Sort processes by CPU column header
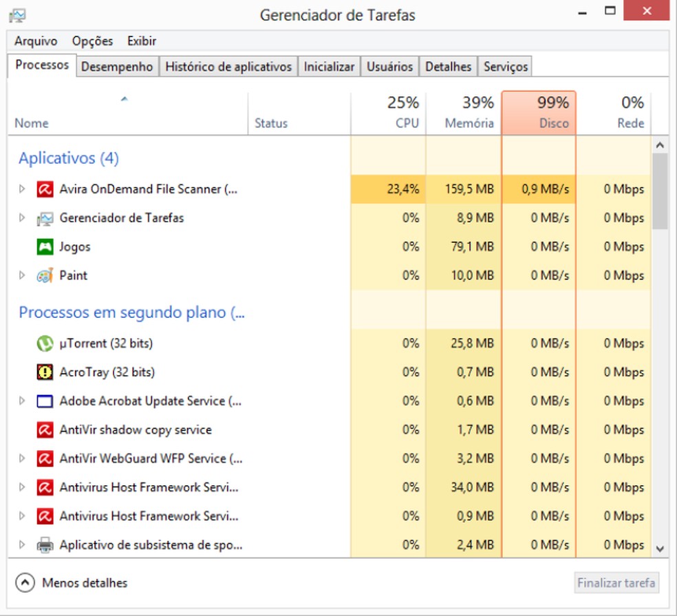Screen dimensions: 677x616 [389, 113]
